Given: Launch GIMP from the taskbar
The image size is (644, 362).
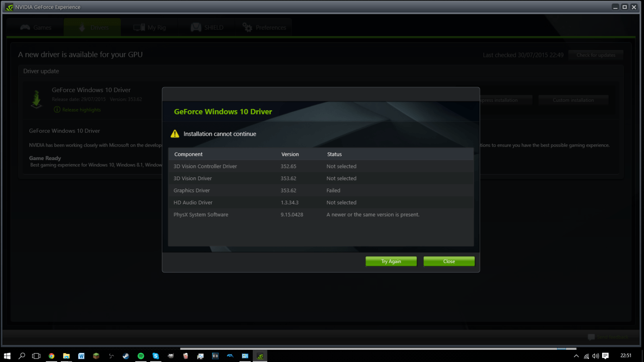Looking at the screenshot, I should click(171, 356).
